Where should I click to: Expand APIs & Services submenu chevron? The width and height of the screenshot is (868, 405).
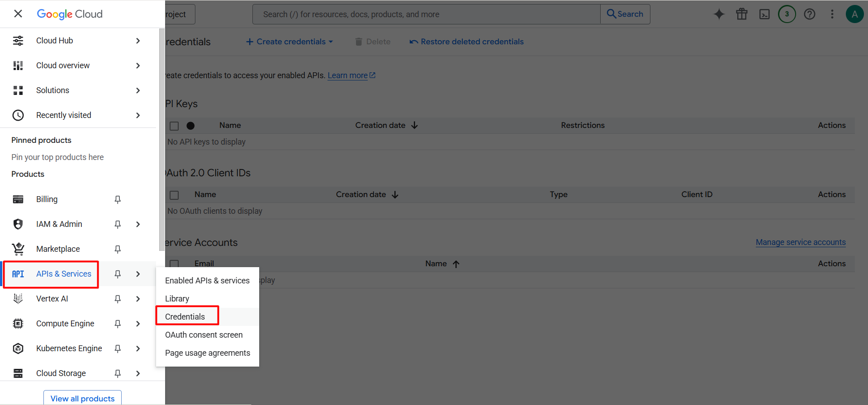coord(138,274)
